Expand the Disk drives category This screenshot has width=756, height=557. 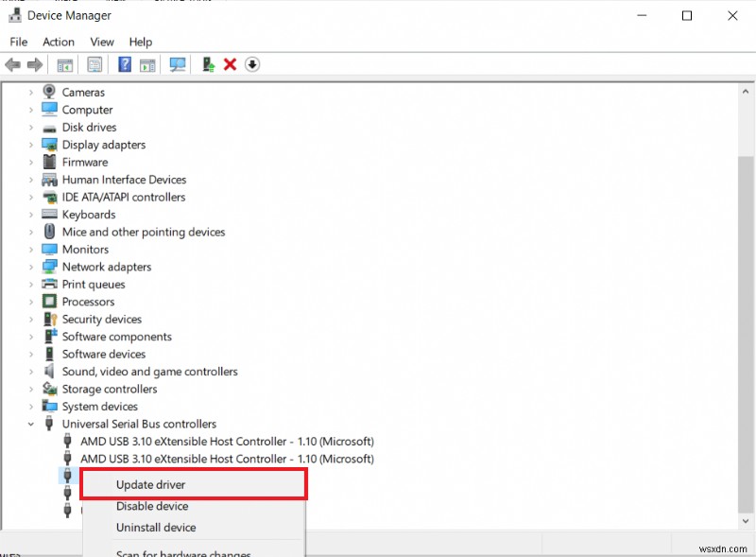31,127
